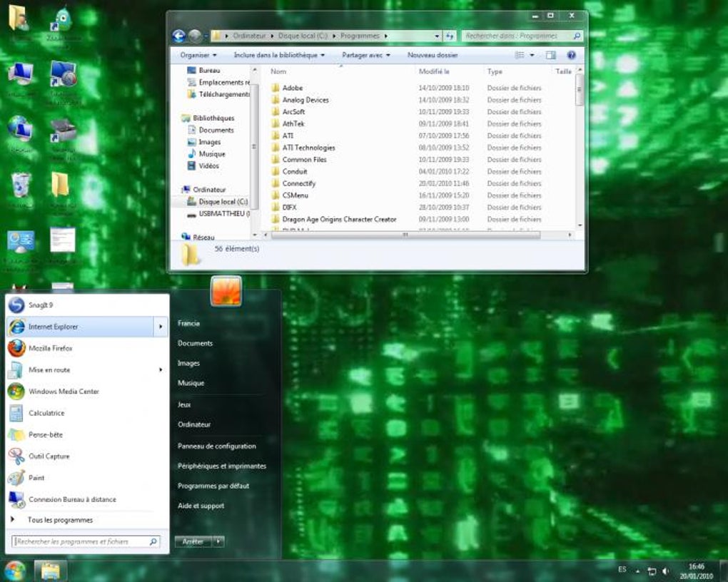Show hidden tray icons arrow
Screen dimensions: 728x582
(x=638, y=571)
